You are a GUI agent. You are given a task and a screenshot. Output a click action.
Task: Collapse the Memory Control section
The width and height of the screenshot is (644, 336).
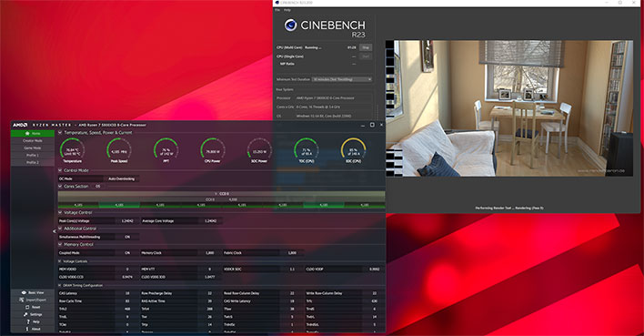click(x=60, y=244)
